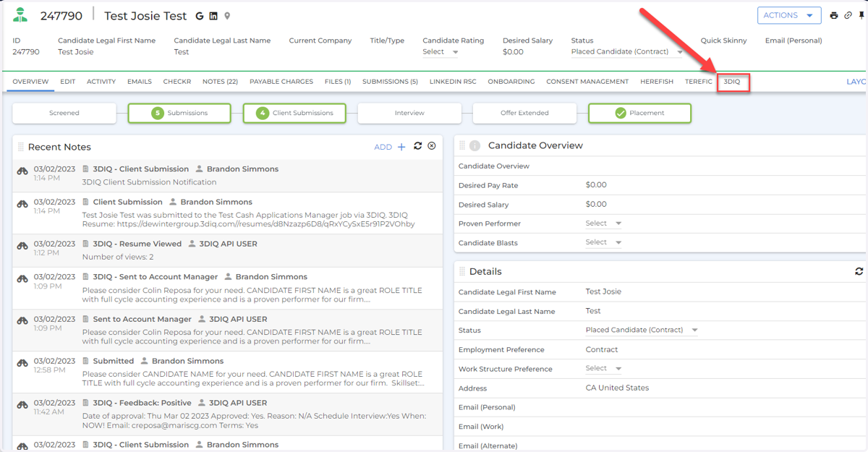The height and width of the screenshot is (452, 868).
Task: Switch to the Overview tab
Action: click(x=30, y=82)
